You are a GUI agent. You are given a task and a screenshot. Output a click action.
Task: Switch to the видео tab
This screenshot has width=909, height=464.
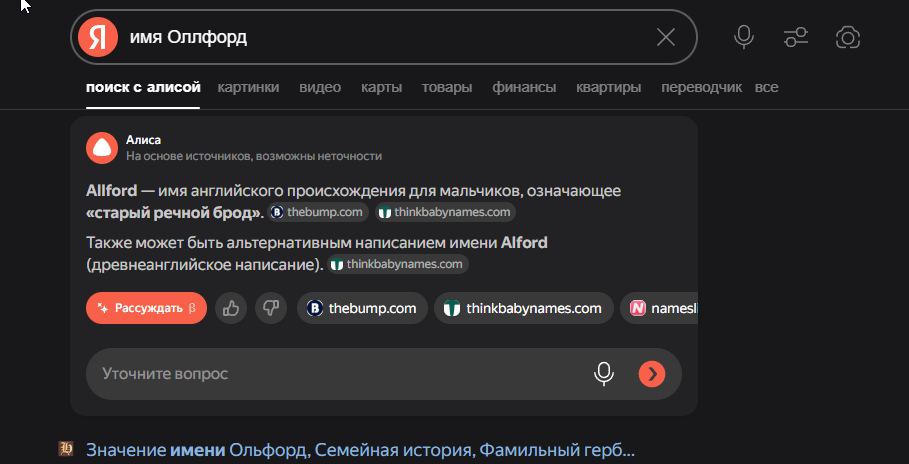point(320,88)
